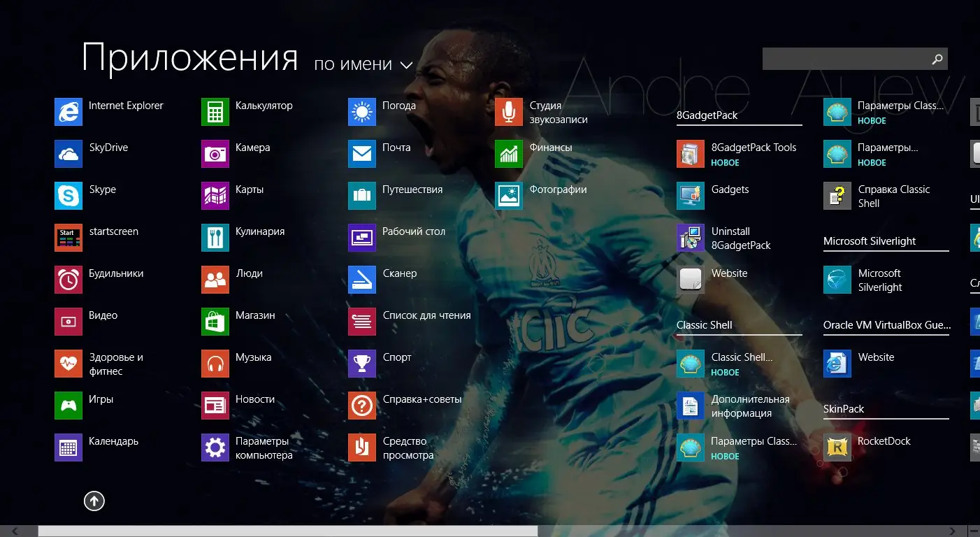
Task: Open Студия звукозаписи app
Action: click(x=542, y=112)
